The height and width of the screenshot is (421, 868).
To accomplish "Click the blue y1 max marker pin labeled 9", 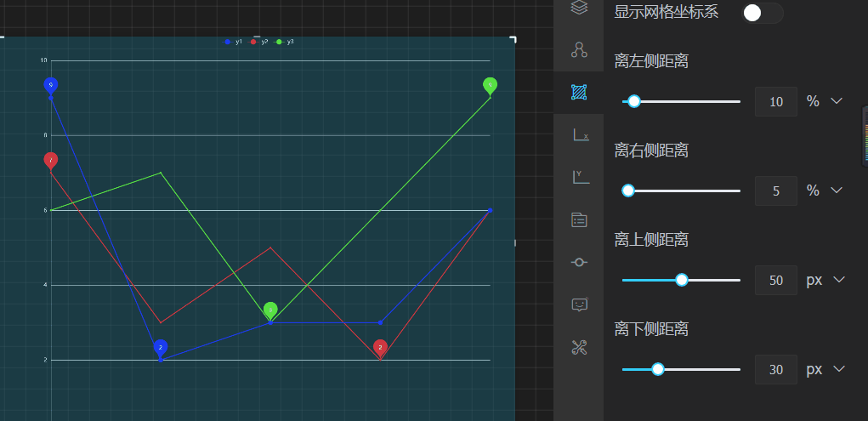I will (51, 85).
